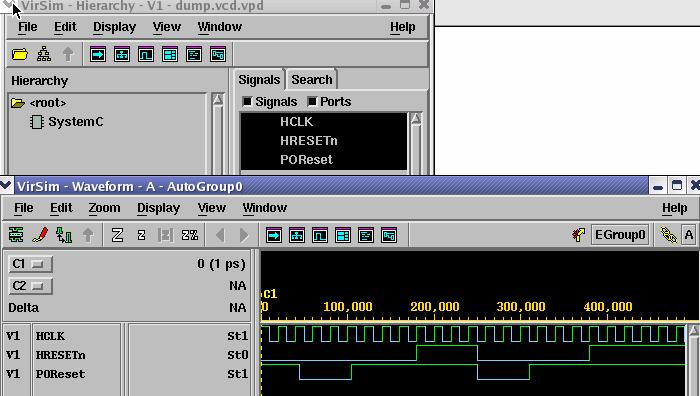
Task: Open Register window icon in Waveform toolbar
Action: point(343,235)
